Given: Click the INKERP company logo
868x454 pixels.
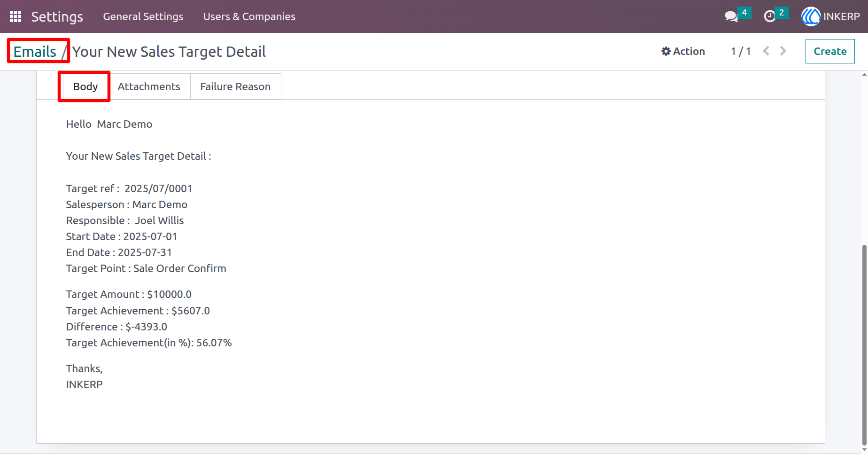Looking at the screenshot, I should click(811, 16).
